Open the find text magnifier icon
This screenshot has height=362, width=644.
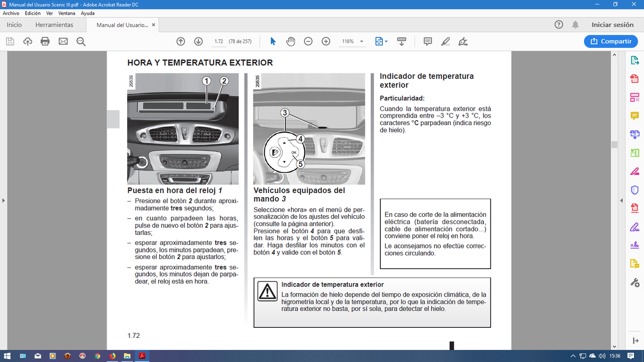pos(81,41)
